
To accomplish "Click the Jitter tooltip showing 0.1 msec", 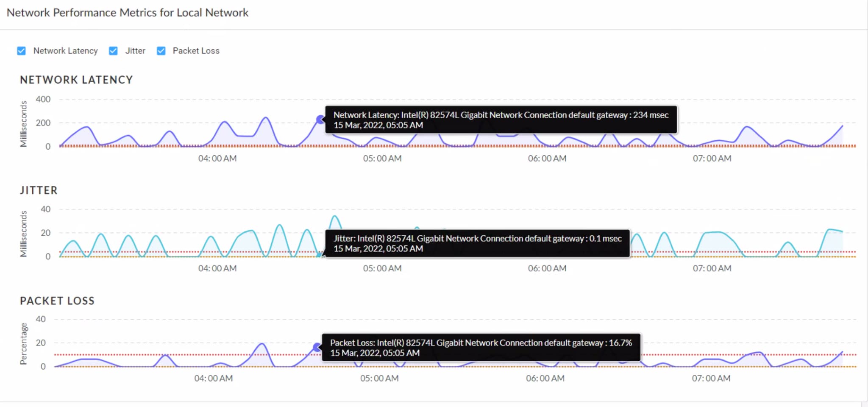I will click(x=477, y=243).
